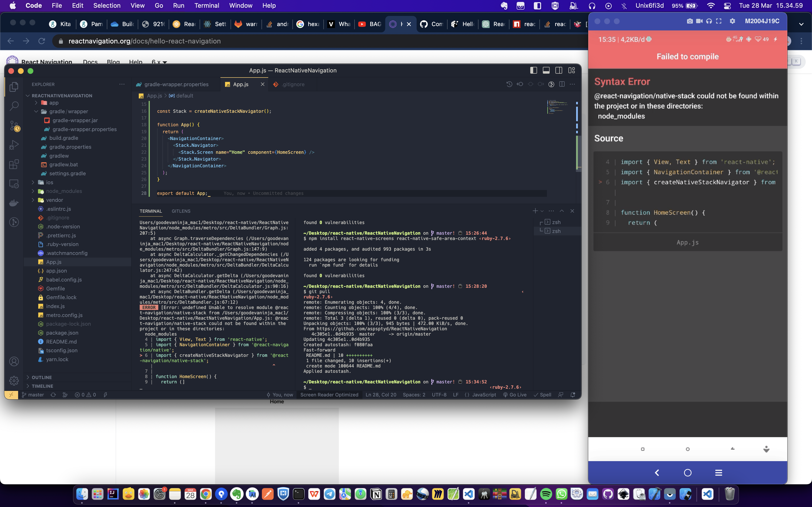
Task: Open the Extensions panel
Action: [14, 164]
